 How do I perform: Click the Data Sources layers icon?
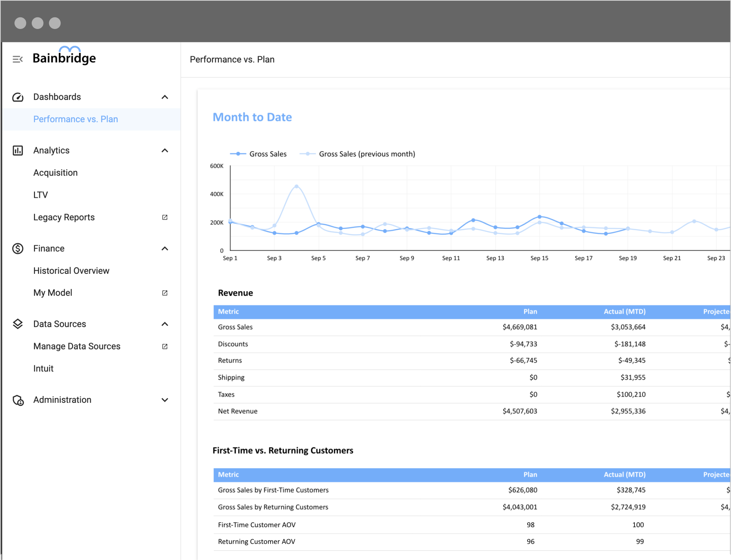point(18,324)
